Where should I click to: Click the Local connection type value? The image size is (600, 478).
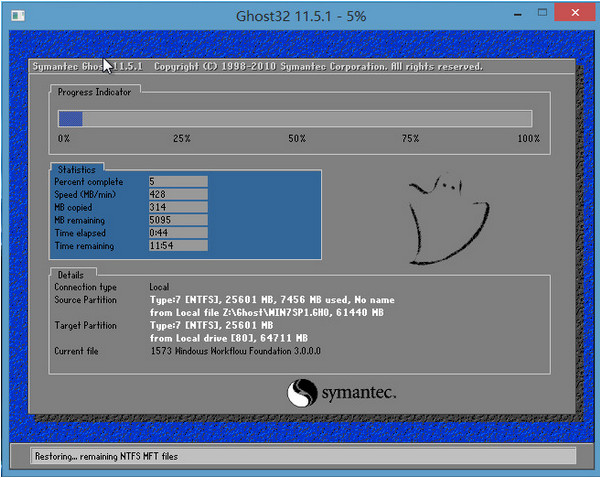(x=159, y=287)
